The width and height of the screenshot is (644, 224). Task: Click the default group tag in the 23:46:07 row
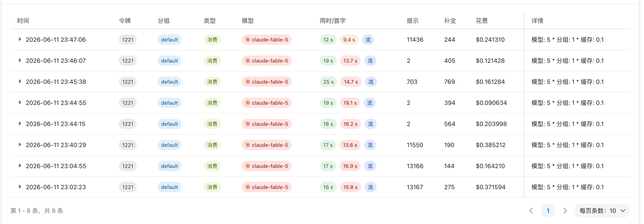[x=169, y=61]
